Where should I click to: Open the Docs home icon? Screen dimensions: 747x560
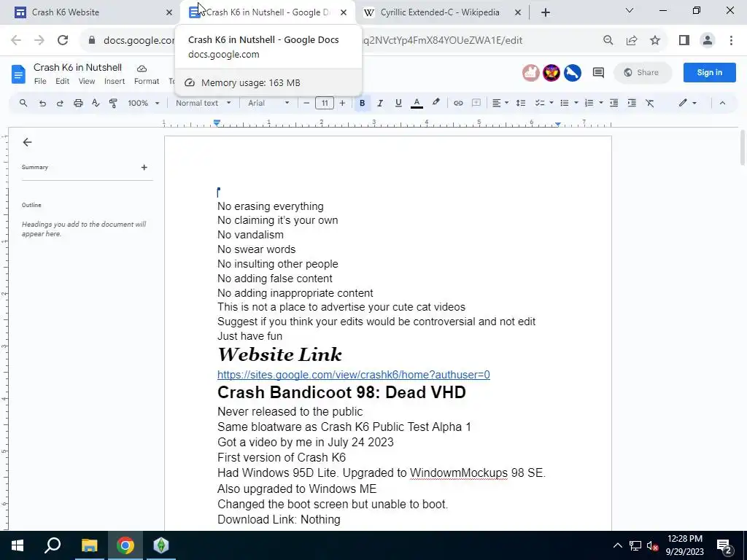tap(18, 75)
